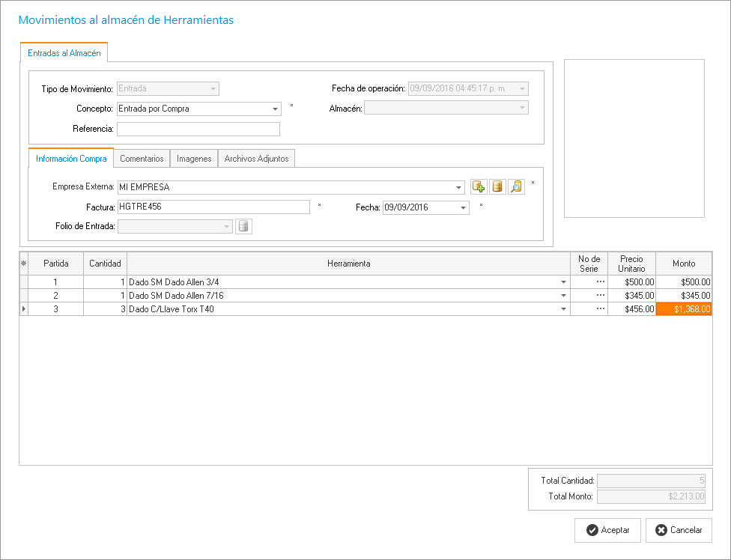Screen dimensions: 731x560
Task: Go to the Archivos Adjuntos tab
Action: 257,159
